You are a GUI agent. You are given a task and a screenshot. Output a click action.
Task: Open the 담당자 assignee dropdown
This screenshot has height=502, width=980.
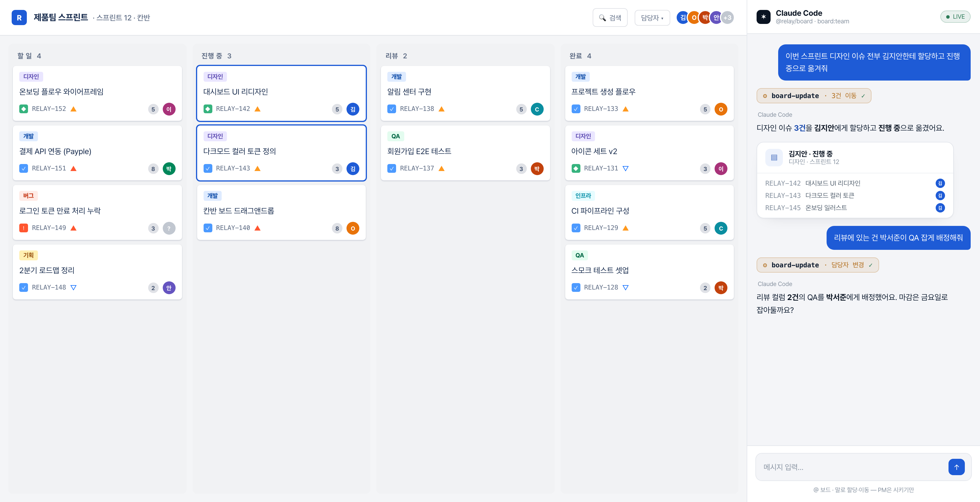point(652,18)
